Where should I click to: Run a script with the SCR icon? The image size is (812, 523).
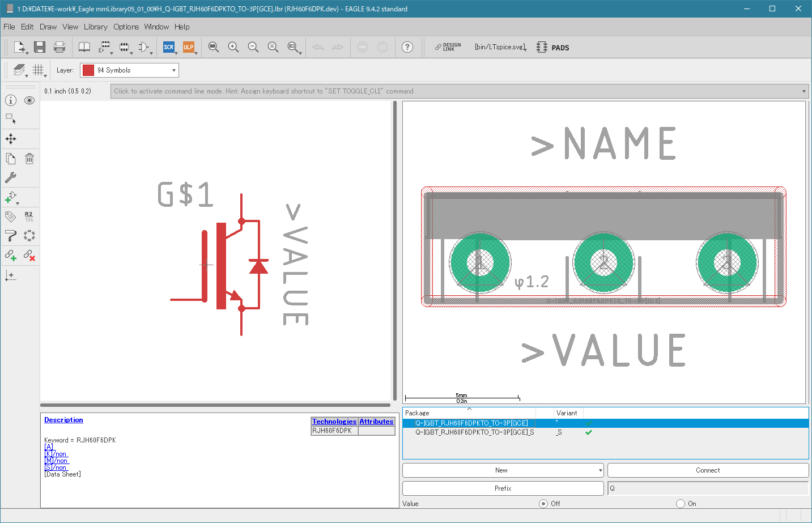168,47
